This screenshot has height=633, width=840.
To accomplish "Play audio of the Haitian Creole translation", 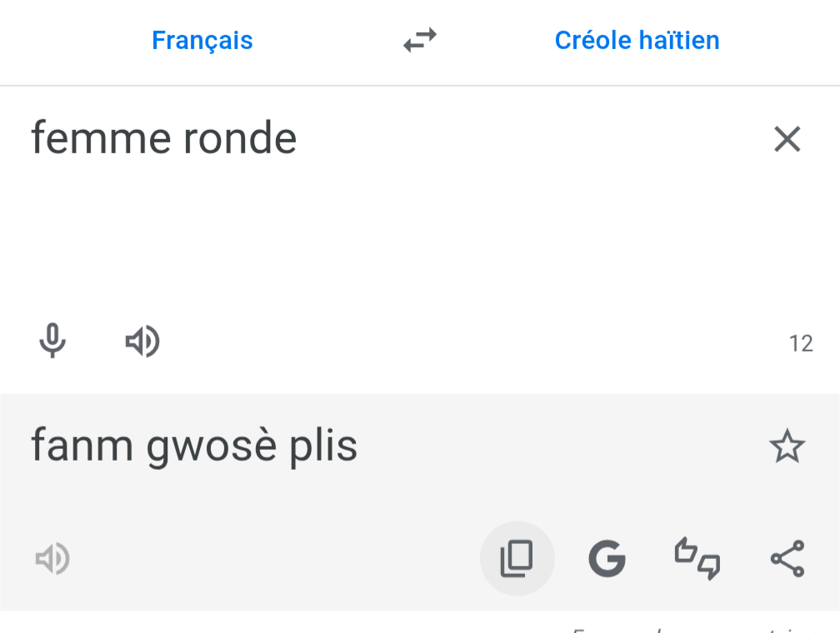I will [x=52, y=559].
